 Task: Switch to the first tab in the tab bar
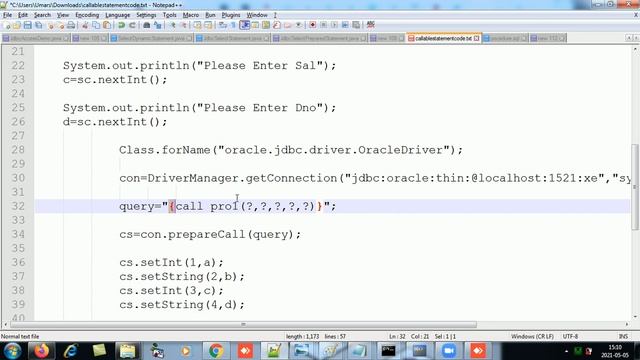coord(36,38)
